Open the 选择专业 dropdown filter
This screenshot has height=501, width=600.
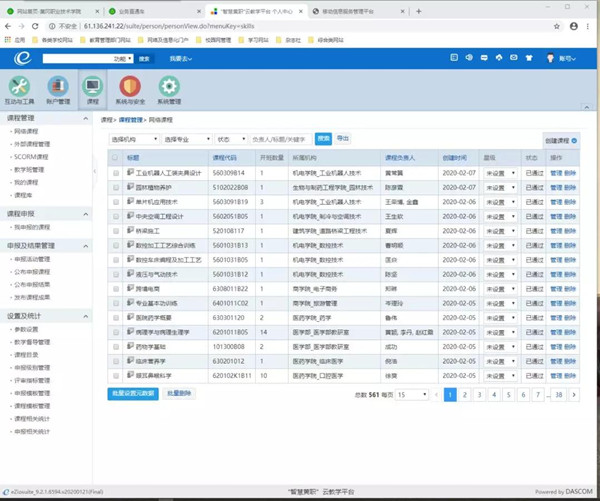pyautogui.click(x=187, y=140)
